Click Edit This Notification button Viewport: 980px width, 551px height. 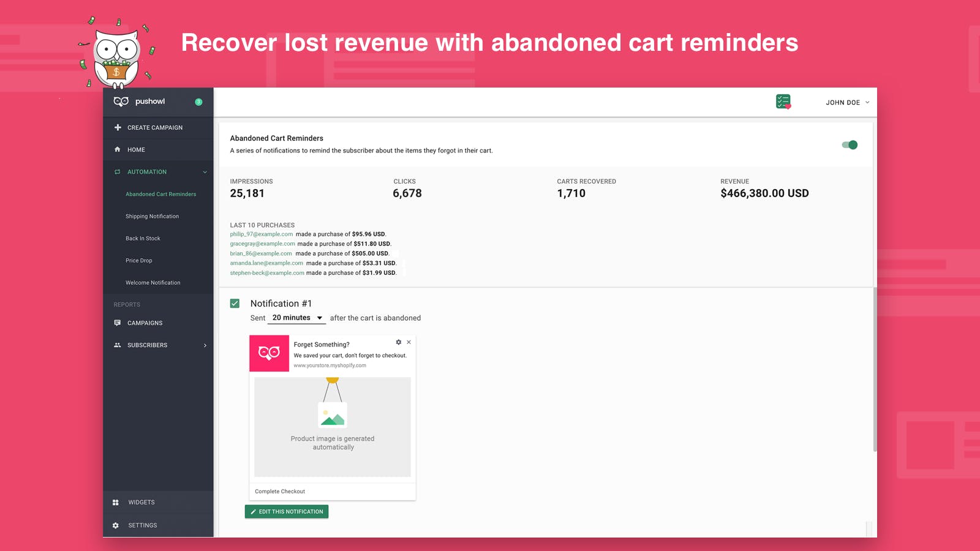coord(287,512)
